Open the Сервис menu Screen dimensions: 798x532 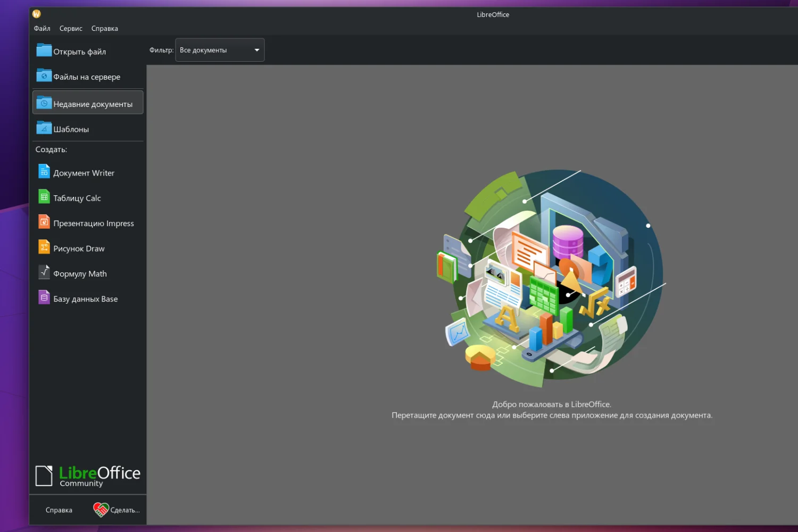coord(71,28)
